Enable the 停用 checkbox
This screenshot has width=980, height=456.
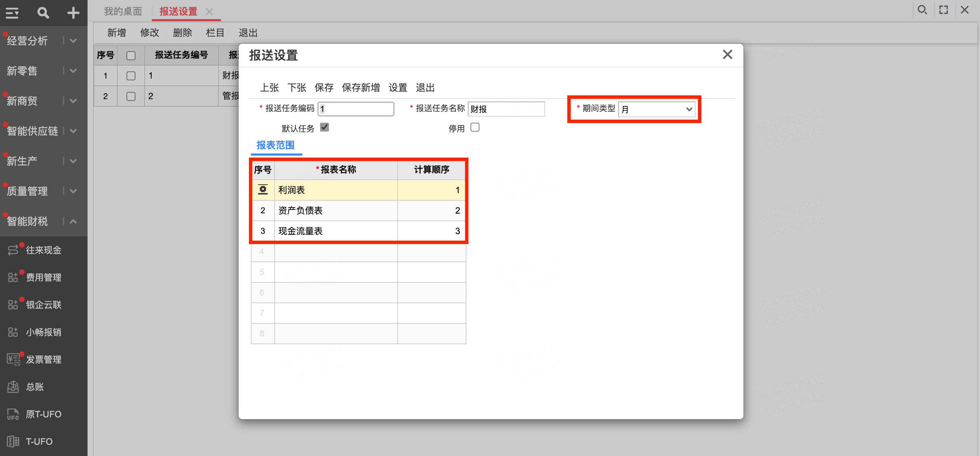(x=474, y=128)
